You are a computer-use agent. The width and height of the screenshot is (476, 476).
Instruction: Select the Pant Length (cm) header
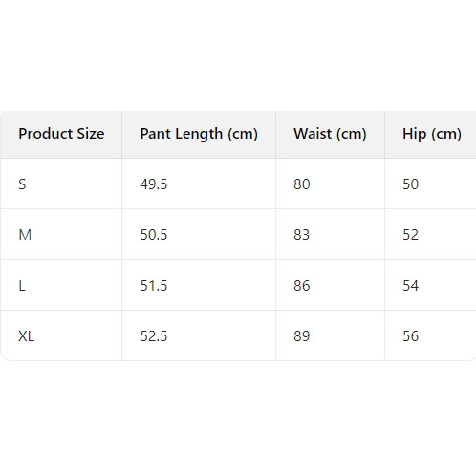[199, 134]
